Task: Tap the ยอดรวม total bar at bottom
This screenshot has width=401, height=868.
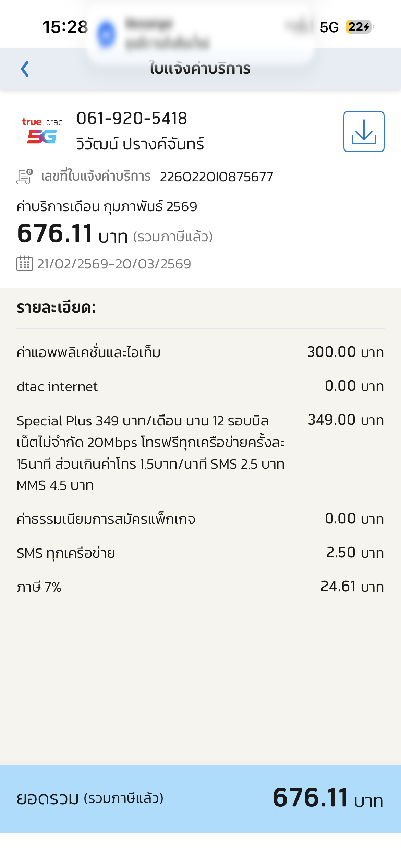Action: [x=200, y=798]
